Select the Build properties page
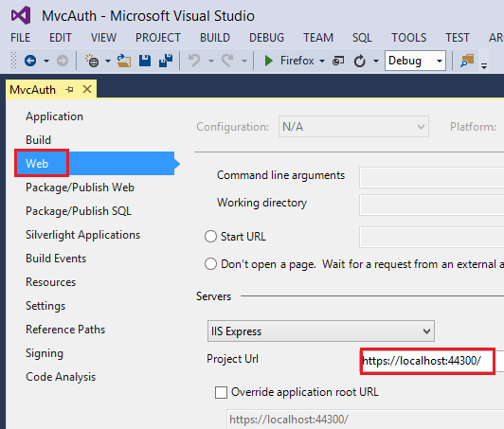Screen dimensions: 504x429 click(x=38, y=140)
